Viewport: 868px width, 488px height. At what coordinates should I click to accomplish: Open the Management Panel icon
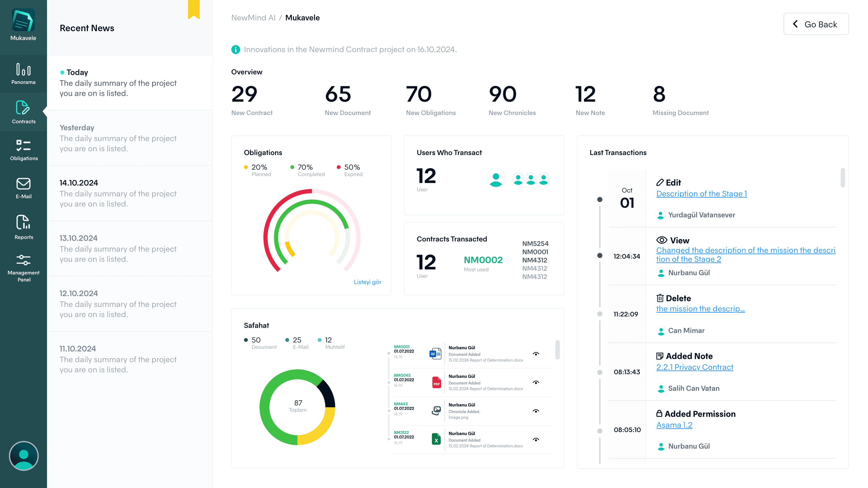pos(23,259)
